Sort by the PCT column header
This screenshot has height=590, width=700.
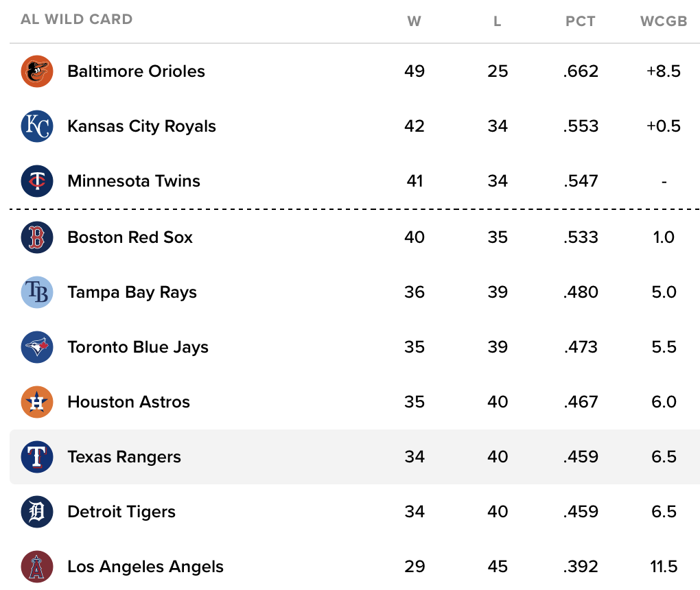pos(580,21)
